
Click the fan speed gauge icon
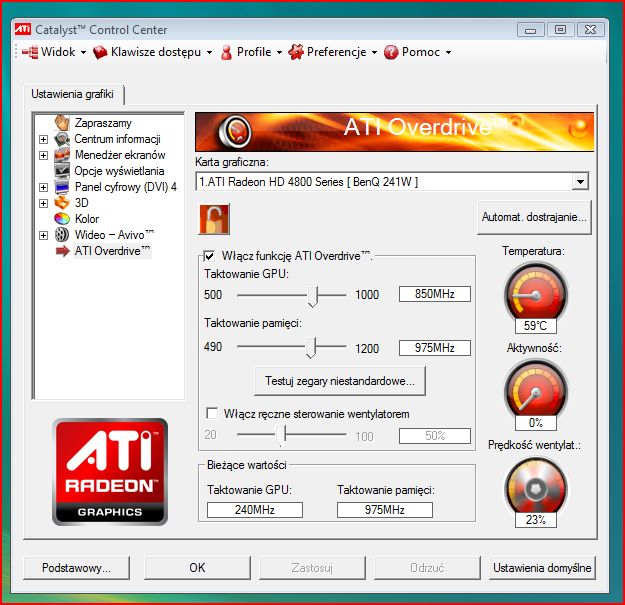(536, 487)
